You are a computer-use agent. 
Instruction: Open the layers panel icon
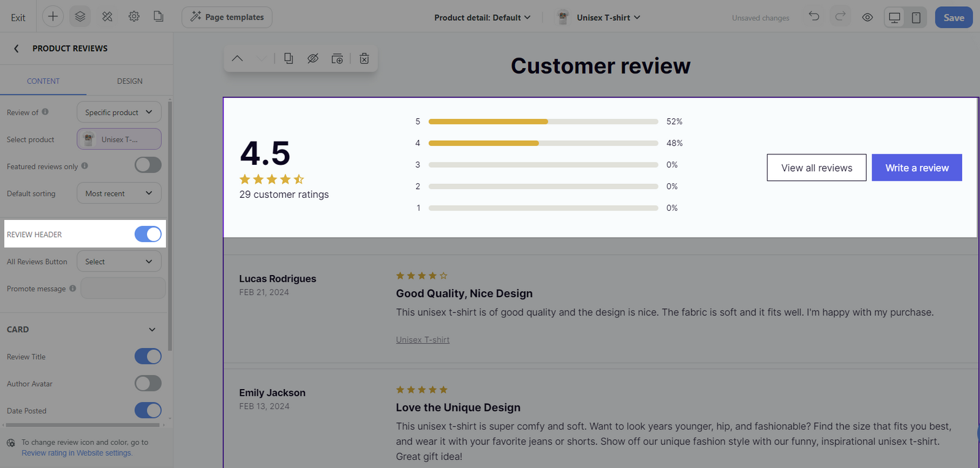[x=80, y=17]
